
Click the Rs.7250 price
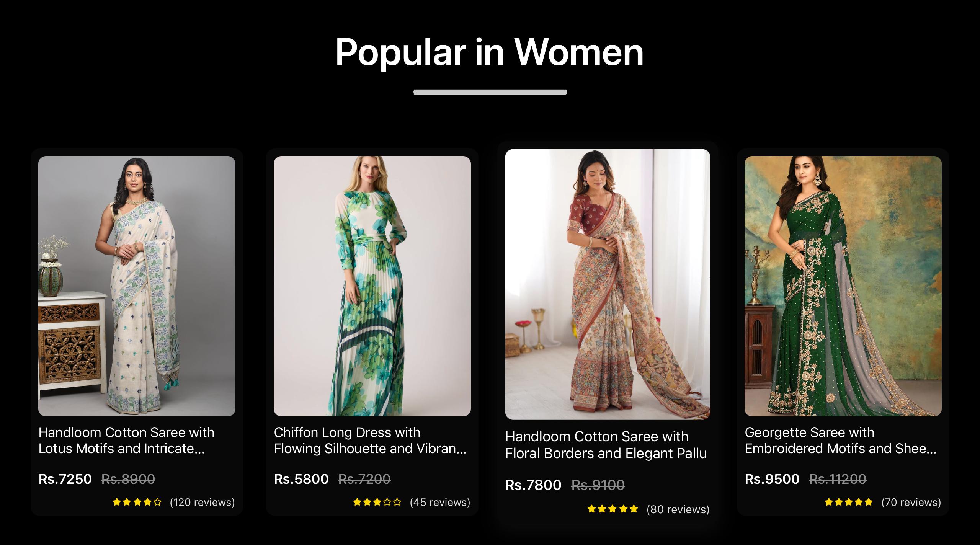point(65,479)
